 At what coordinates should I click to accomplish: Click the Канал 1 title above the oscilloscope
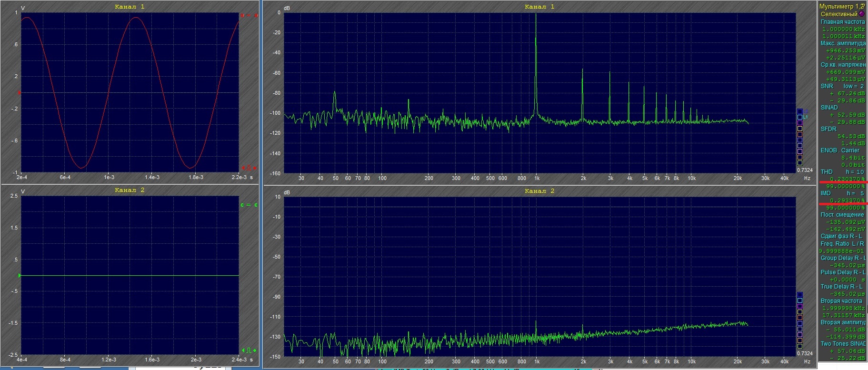[130, 7]
